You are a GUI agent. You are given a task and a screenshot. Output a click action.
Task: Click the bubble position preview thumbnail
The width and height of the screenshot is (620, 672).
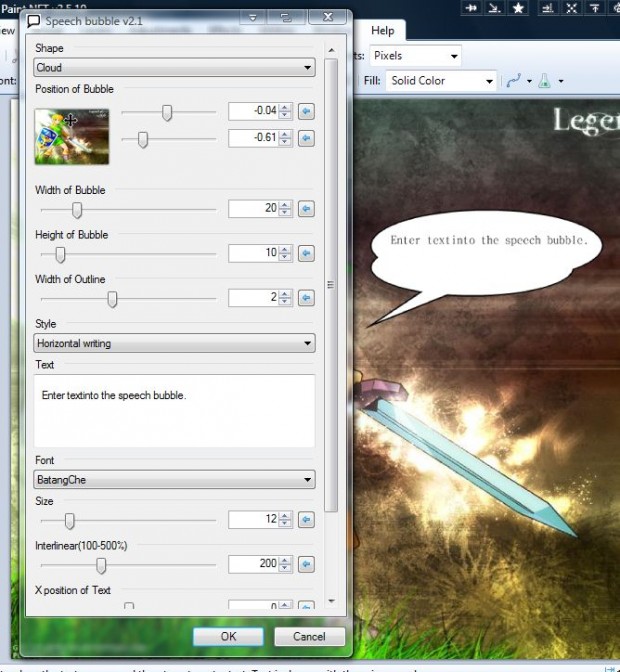coord(72,137)
